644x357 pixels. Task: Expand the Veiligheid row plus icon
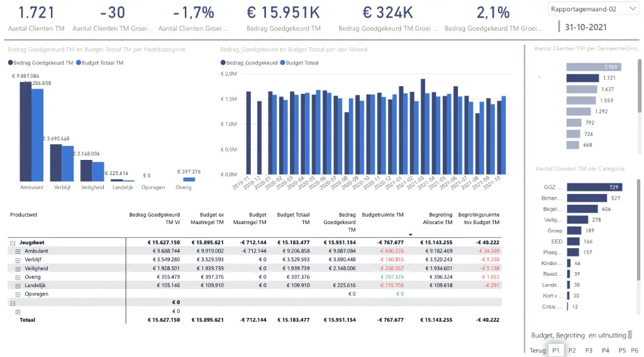pyautogui.click(x=18, y=269)
